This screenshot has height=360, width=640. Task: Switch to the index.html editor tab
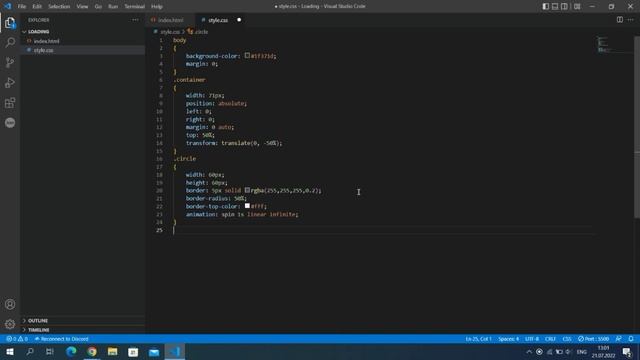170,20
